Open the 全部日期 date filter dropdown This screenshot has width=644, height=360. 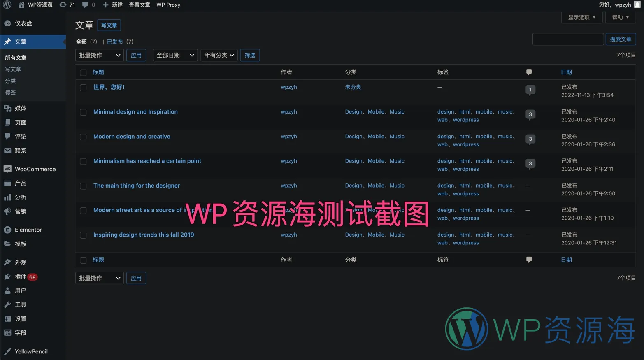pyautogui.click(x=175, y=55)
